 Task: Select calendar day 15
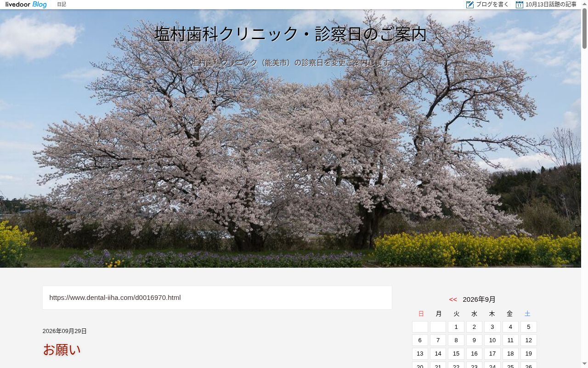456,354
